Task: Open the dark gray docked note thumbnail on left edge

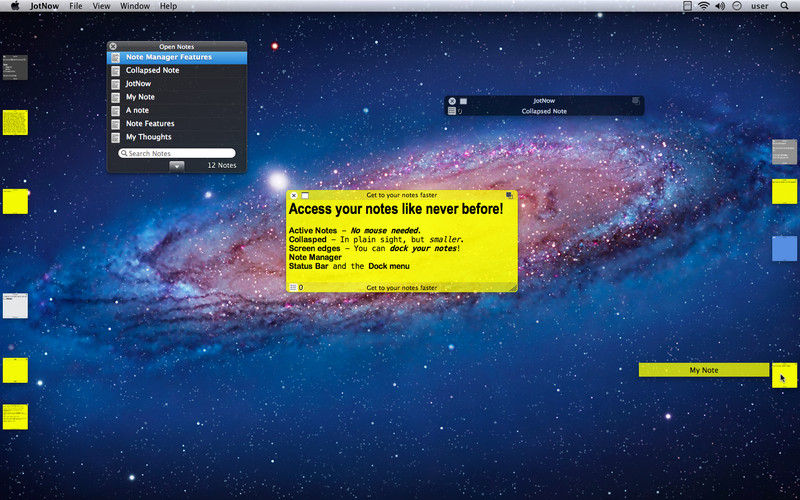Action: pyautogui.click(x=15, y=67)
